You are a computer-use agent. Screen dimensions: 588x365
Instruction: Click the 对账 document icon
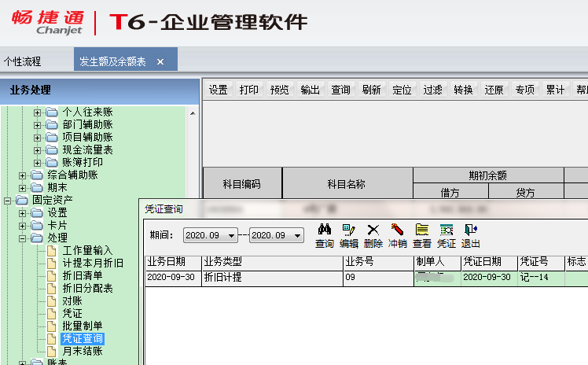52,300
